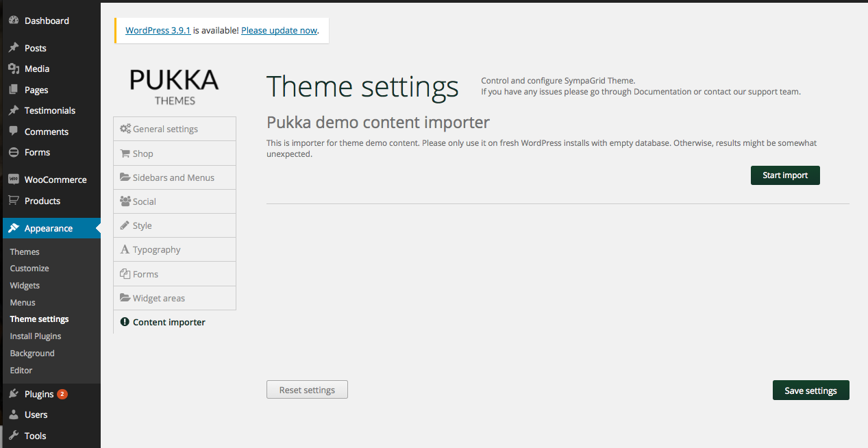This screenshot has height=448, width=868.
Task: Open Sidebars and Menus tab
Action: click(175, 177)
